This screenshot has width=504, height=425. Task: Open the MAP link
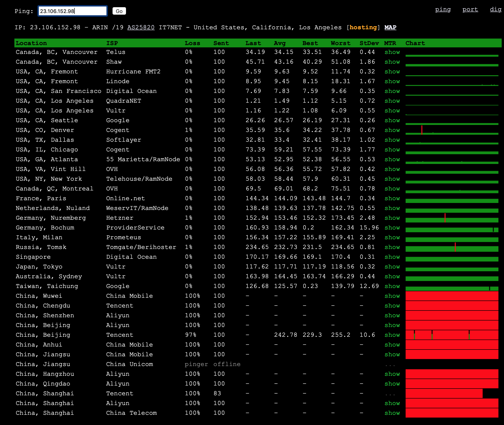(390, 27)
